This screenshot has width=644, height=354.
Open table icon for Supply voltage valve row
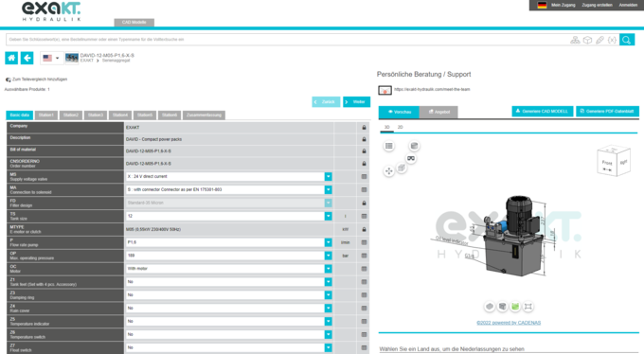(x=364, y=177)
